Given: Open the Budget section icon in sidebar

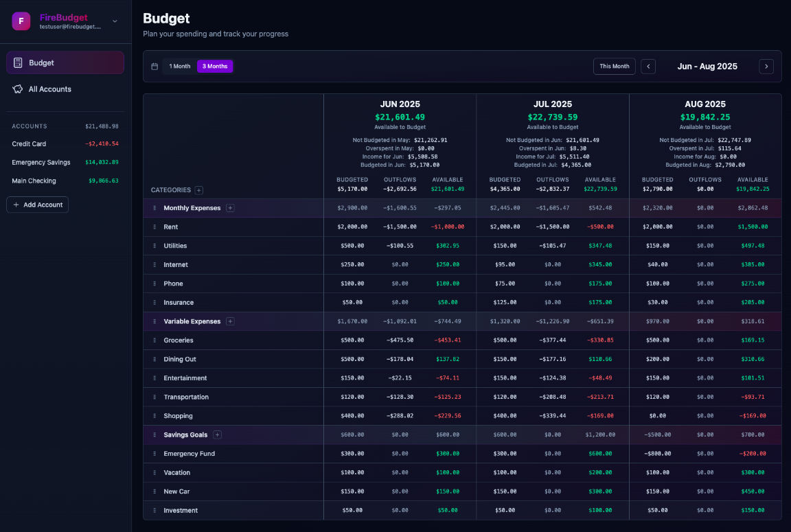Looking at the screenshot, I should 21,62.
